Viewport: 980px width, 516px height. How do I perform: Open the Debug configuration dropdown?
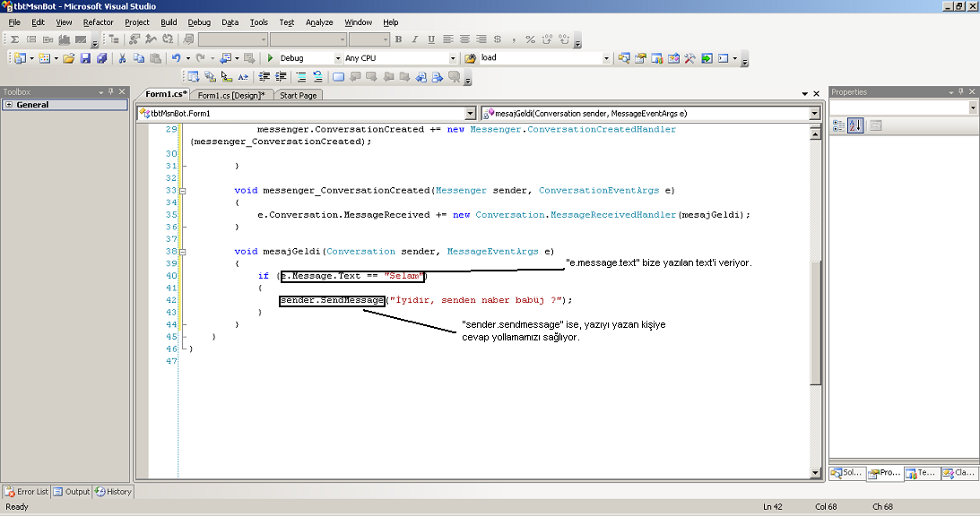tap(337, 58)
